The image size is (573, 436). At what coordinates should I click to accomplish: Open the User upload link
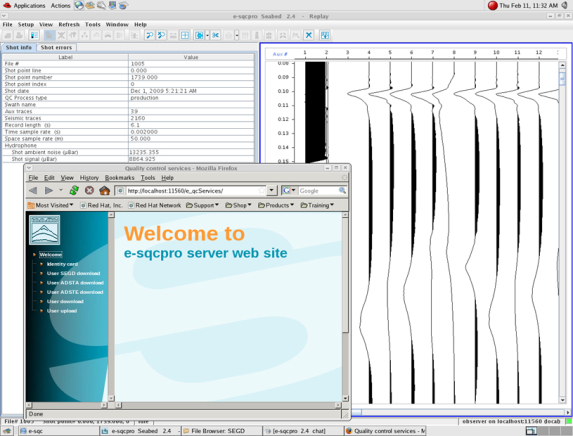(x=62, y=311)
